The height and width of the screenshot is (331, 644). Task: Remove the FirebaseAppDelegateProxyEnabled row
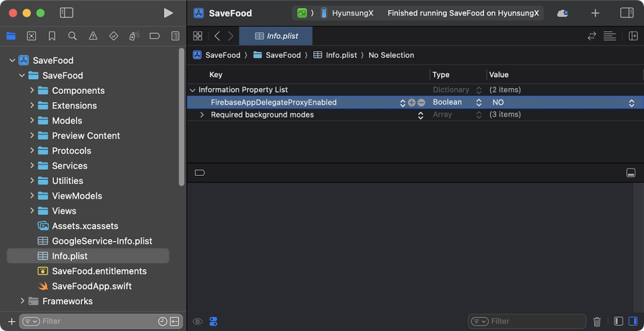[421, 103]
